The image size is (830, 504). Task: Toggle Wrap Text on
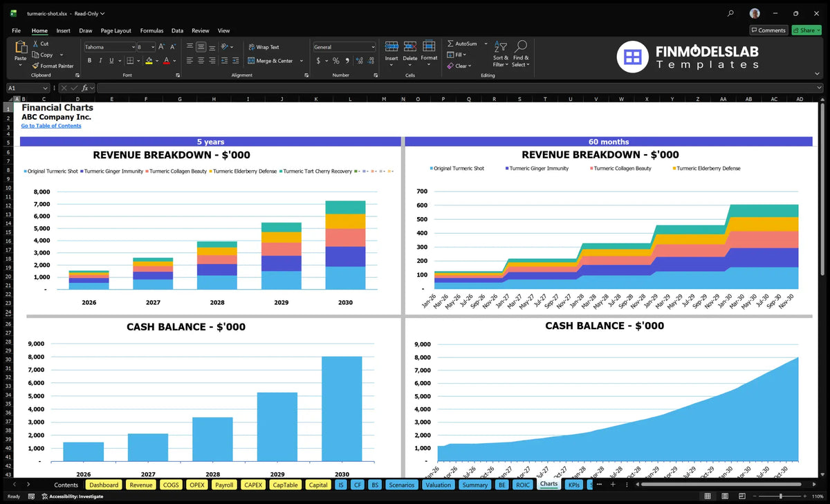pyautogui.click(x=264, y=47)
